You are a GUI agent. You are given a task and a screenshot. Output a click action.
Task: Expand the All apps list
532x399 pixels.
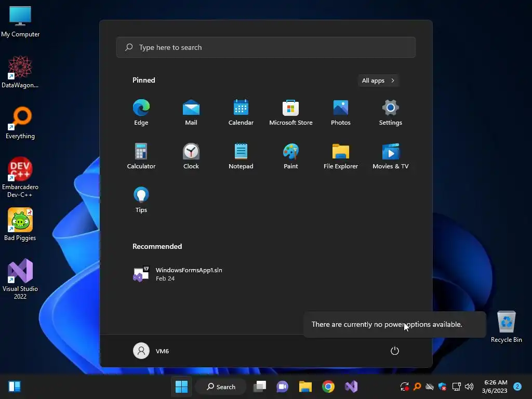point(378,81)
